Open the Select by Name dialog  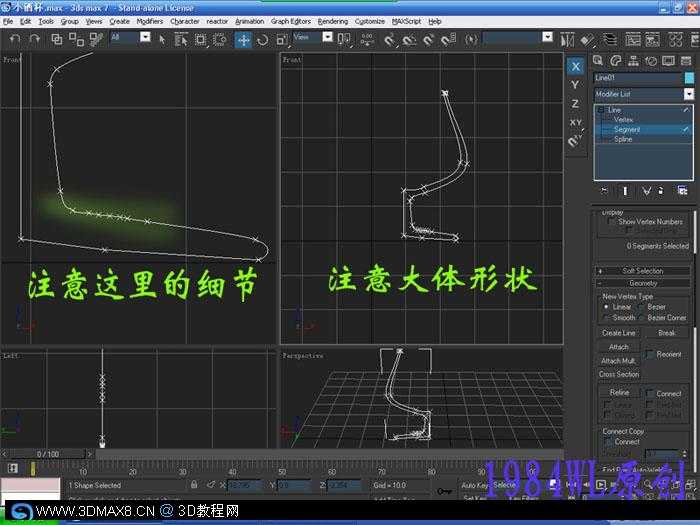point(181,40)
